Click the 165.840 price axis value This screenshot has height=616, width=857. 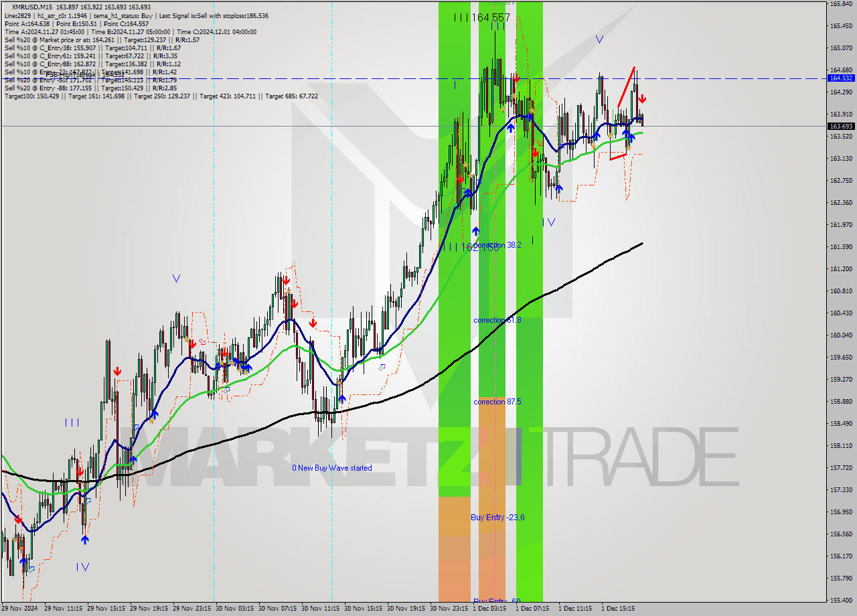[841, 4]
